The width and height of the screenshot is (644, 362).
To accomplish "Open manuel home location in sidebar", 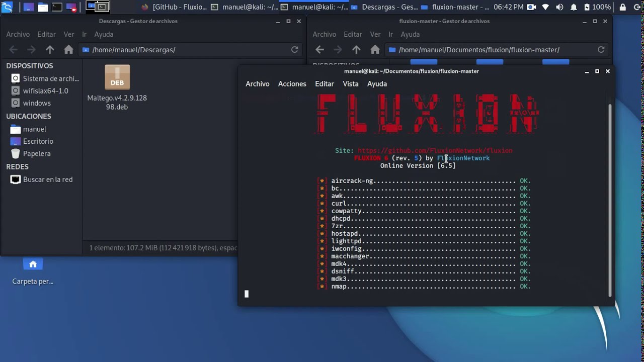I will tap(29, 129).
